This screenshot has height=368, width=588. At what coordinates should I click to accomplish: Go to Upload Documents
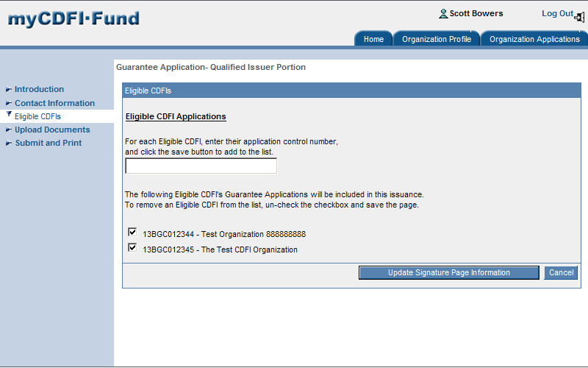coord(52,130)
